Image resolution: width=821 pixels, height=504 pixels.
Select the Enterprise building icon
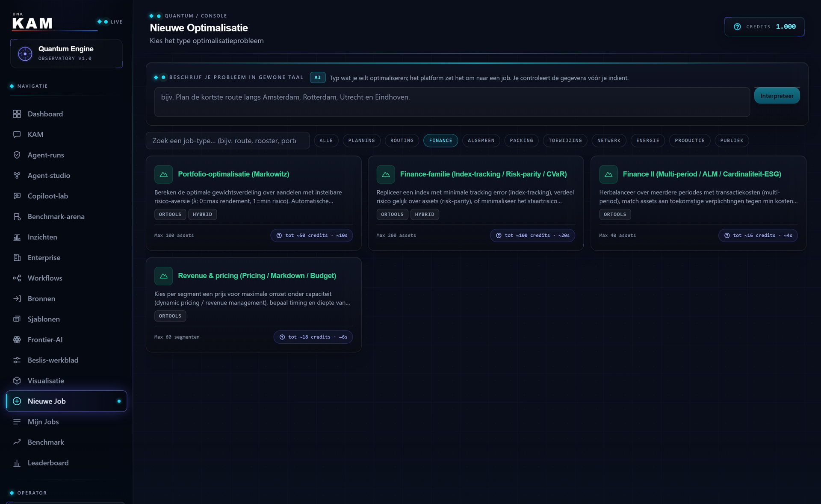coord(17,257)
